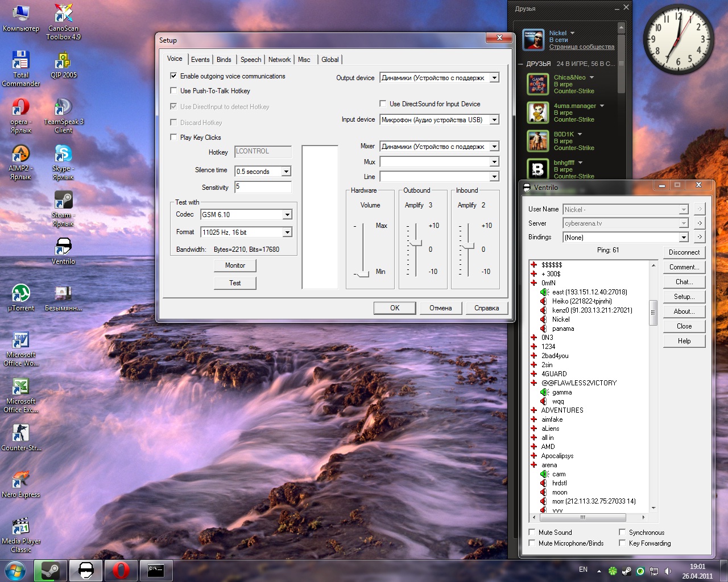Click the Monitor button
The width and height of the screenshot is (728, 582).
tap(235, 265)
